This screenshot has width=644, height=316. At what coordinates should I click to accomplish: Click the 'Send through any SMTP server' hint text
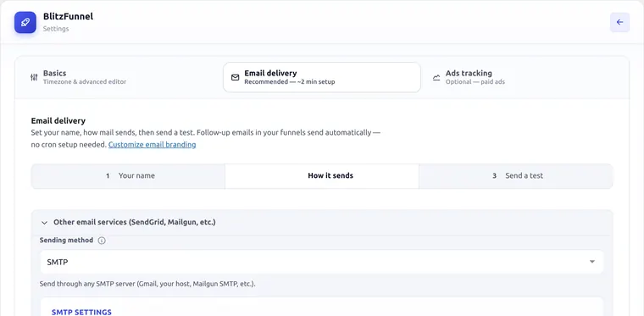click(x=147, y=284)
